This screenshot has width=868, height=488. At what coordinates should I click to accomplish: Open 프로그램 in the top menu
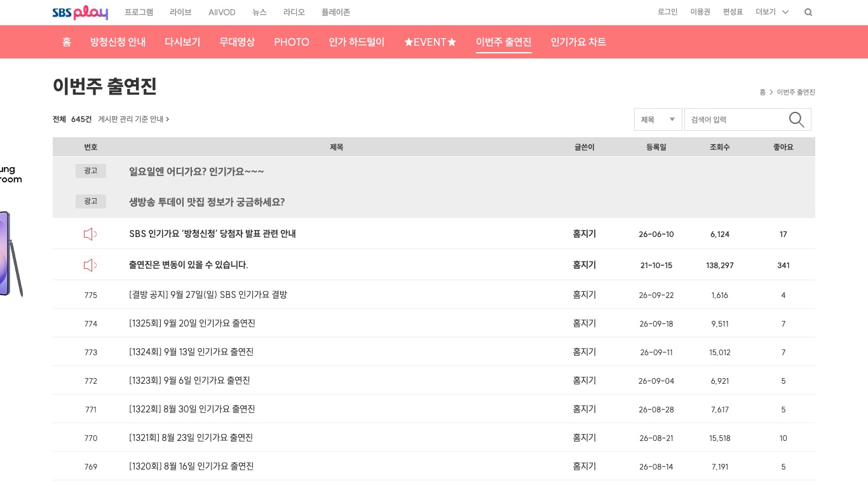coord(139,12)
